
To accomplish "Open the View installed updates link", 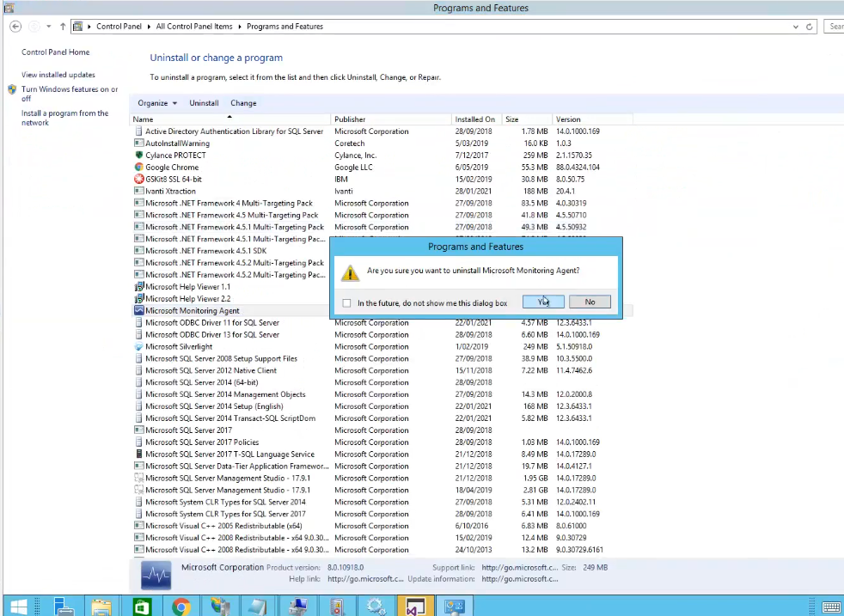I will [x=58, y=75].
